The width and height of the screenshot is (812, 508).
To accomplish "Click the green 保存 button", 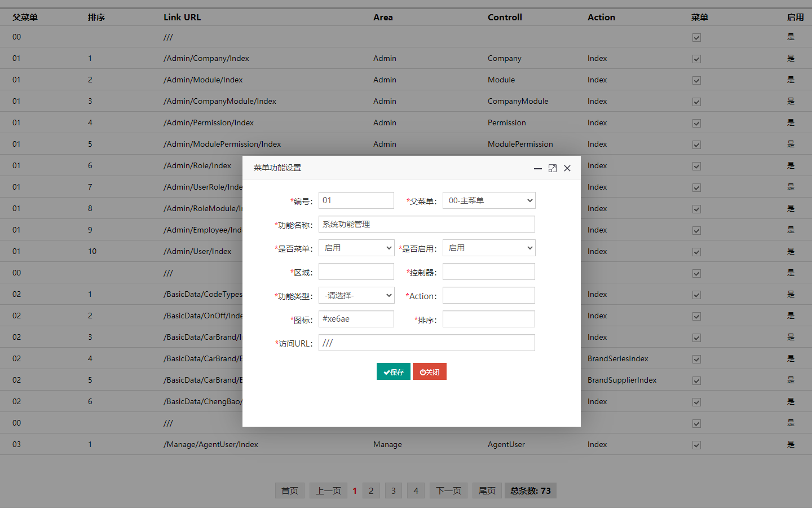I will tap(393, 371).
